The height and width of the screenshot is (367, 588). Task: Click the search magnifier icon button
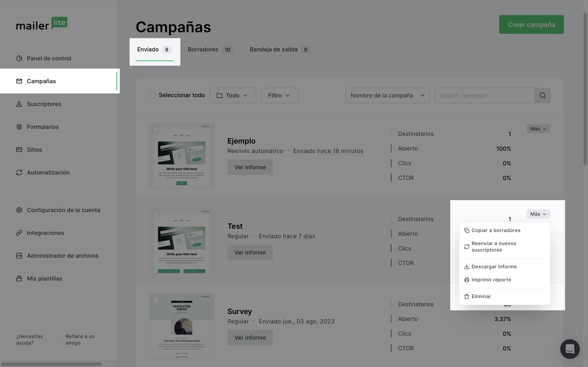(542, 95)
